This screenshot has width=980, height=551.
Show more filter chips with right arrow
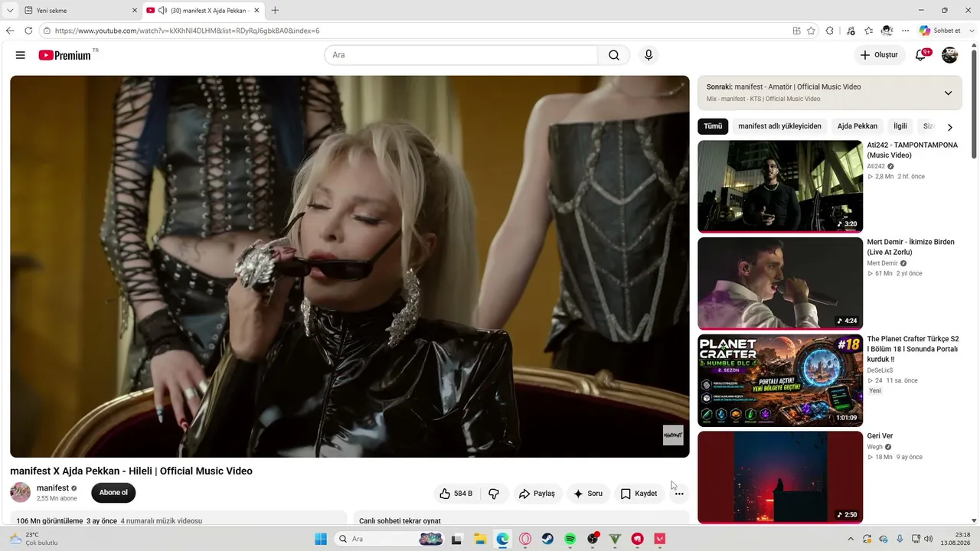coord(949,127)
